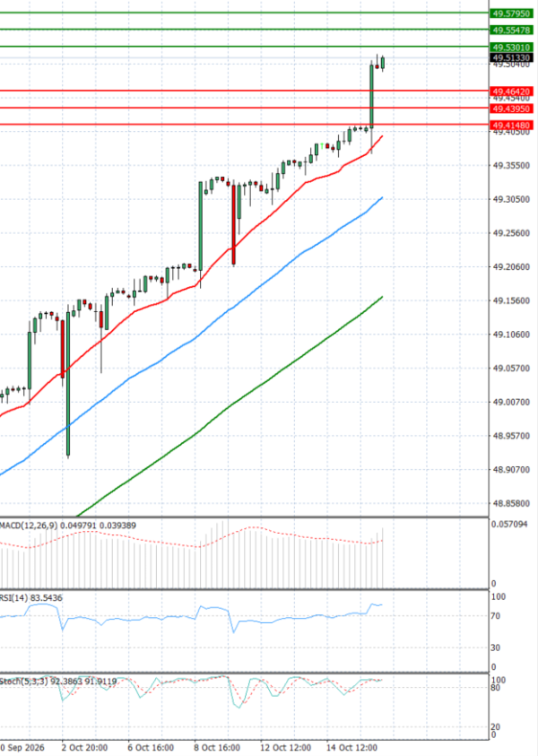Click the 12 Oct 12:00 time axis label

coord(285,747)
